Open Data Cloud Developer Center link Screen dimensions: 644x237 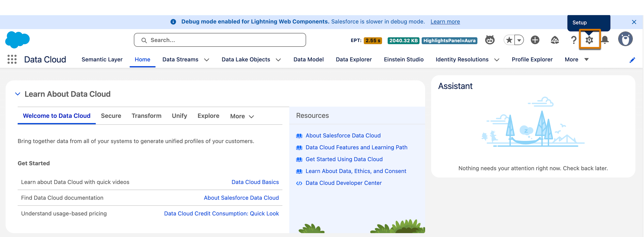pos(344,183)
